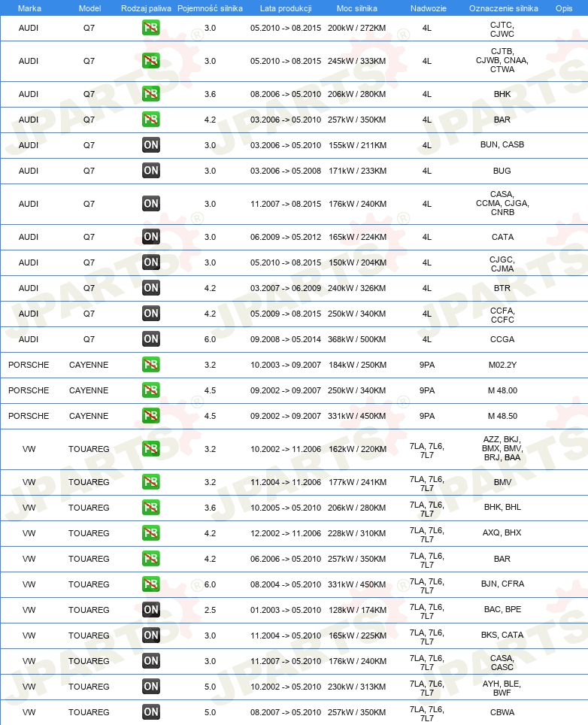
Task: Click the power value 165kW / 225KM
Action: point(357,636)
